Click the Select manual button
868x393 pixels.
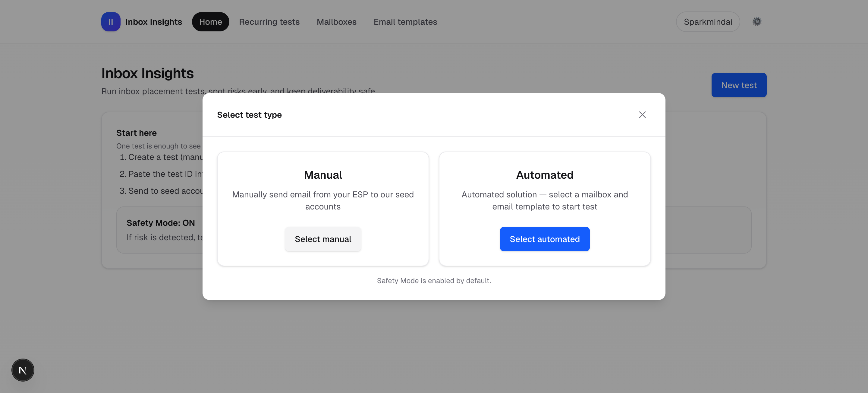click(x=322, y=239)
